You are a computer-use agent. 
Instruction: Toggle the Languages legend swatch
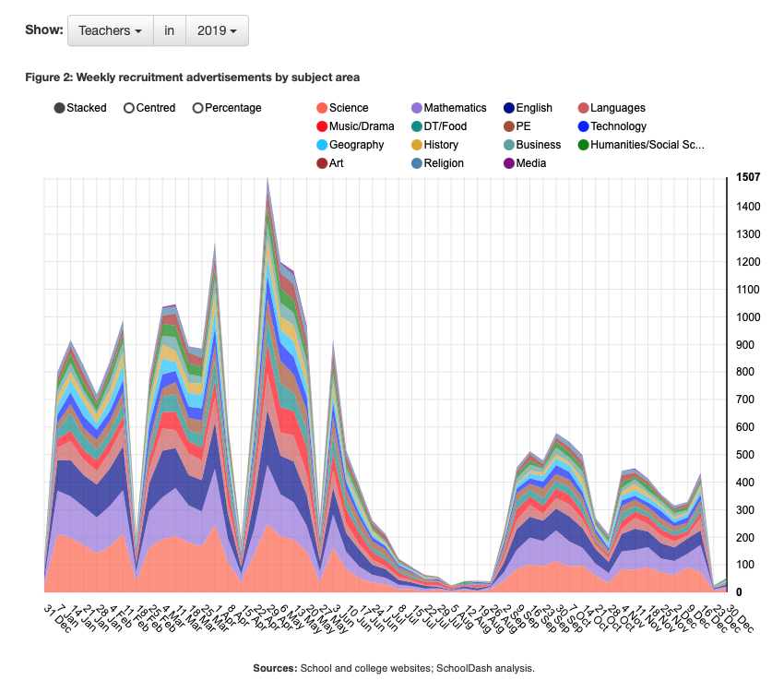click(583, 108)
